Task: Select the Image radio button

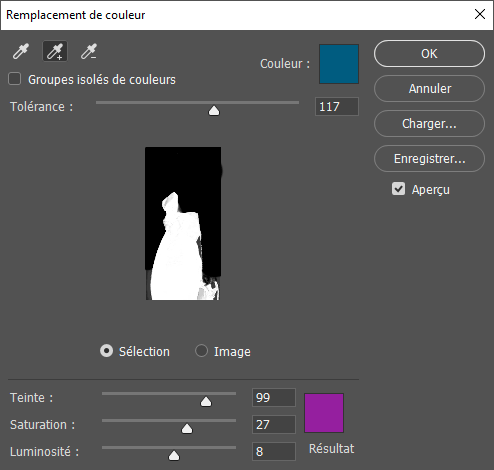Action: (x=201, y=351)
